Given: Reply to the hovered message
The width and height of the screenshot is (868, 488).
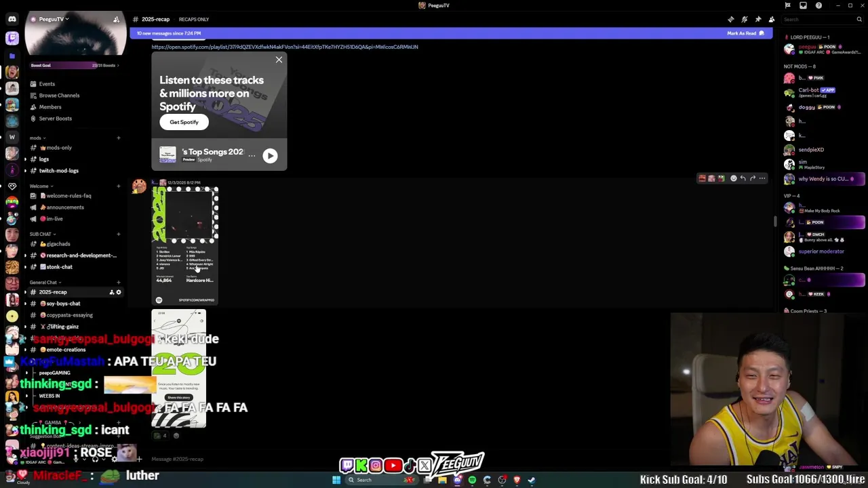Looking at the screenshot, I should (x=743, y=178).
